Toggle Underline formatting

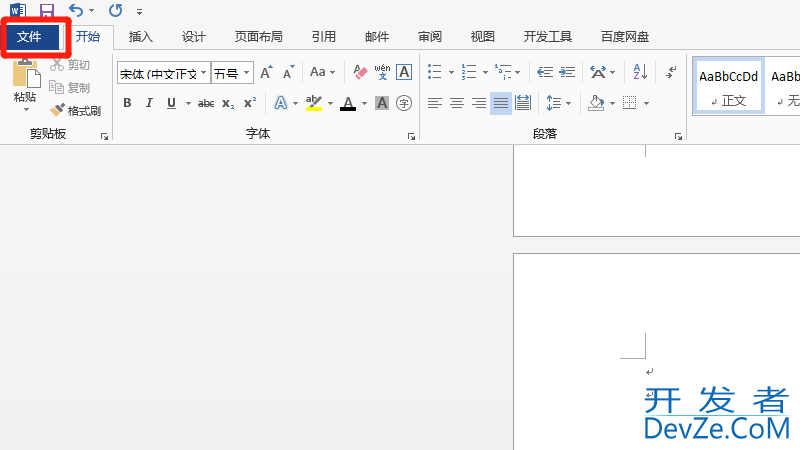coord(171,103)
